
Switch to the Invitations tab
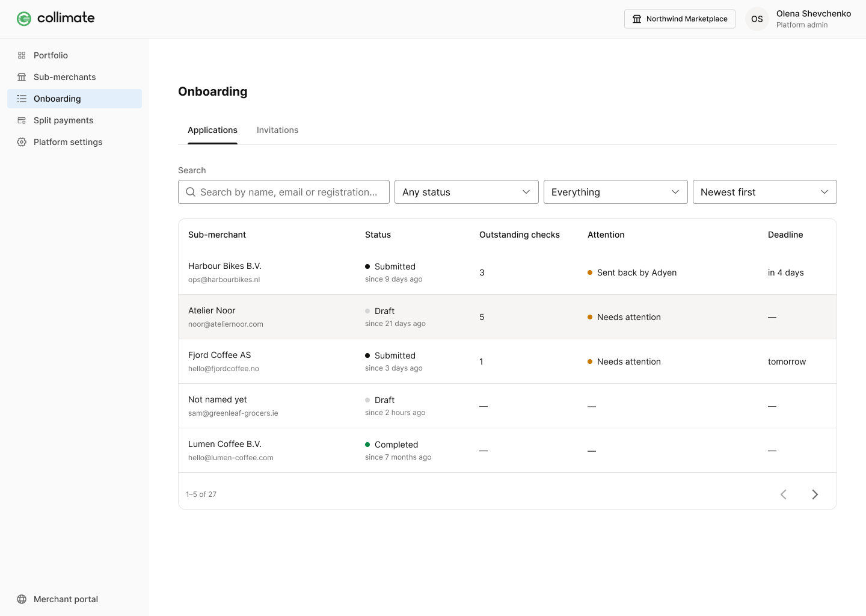(277, 130)
